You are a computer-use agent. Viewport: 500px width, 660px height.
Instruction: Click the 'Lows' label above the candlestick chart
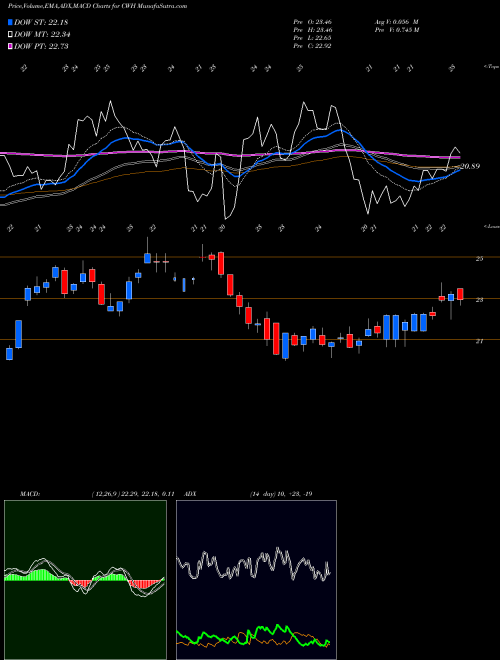tap(492, 227)
